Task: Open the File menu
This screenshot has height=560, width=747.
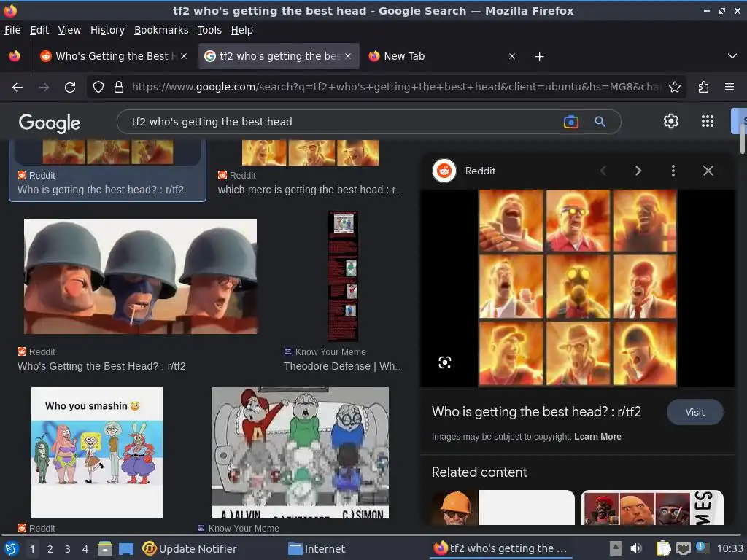Action: pos(12,30)
